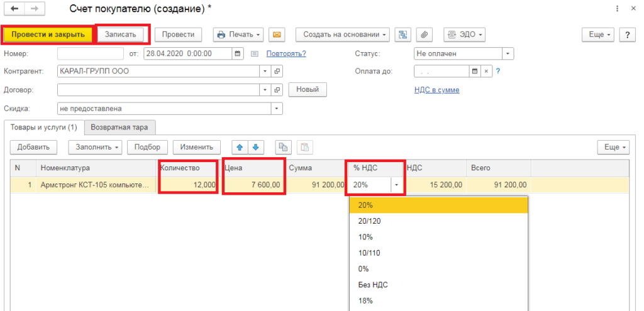Image resolution: width=644 pixels, height=311 pixels.
Task: Open the Повторять? link
Action: click(x=286, y=54)
